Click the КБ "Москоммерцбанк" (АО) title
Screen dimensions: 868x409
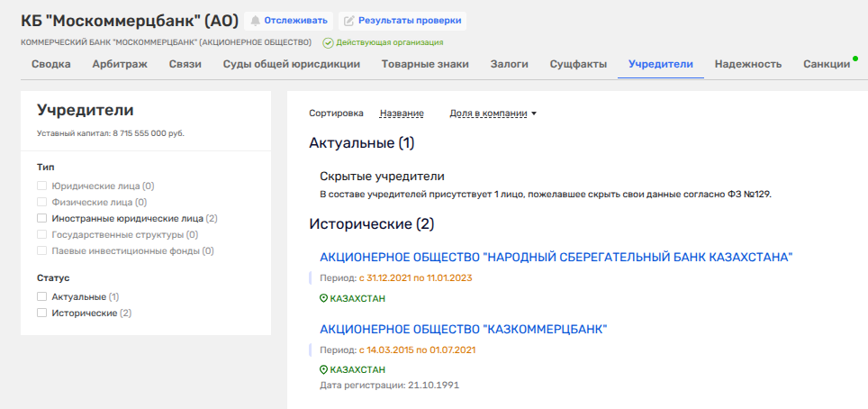(x=130, y=21)
